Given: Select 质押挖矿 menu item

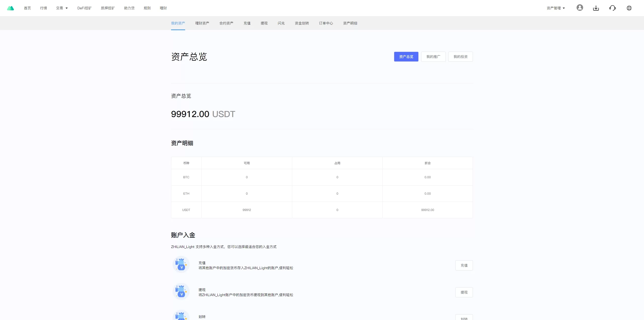Looking at the screenshot, I should point(108,8).
